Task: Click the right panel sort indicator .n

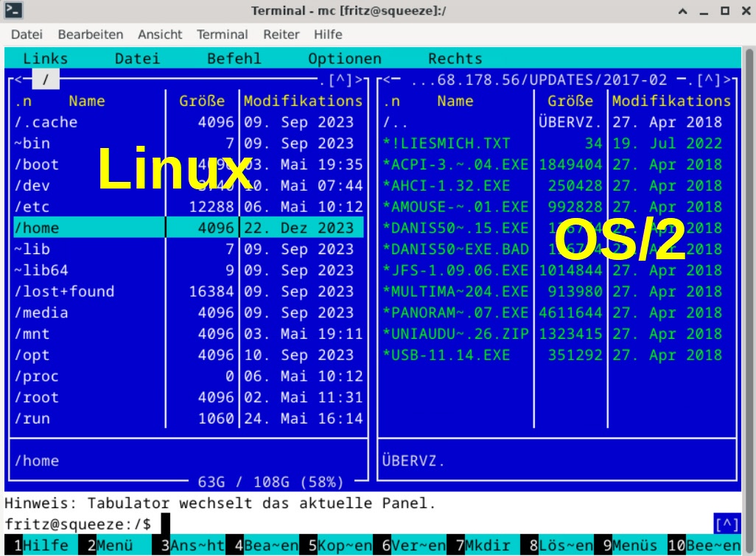Action: coord(391,101)
